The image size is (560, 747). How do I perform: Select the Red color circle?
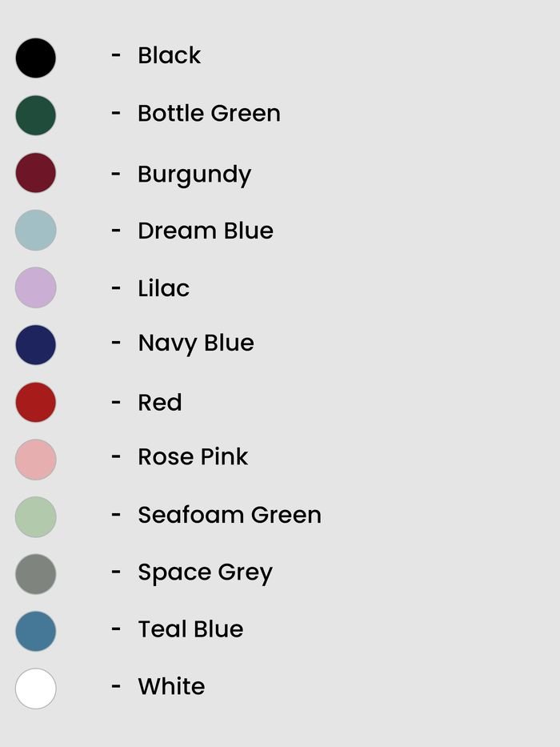[36, 402]
